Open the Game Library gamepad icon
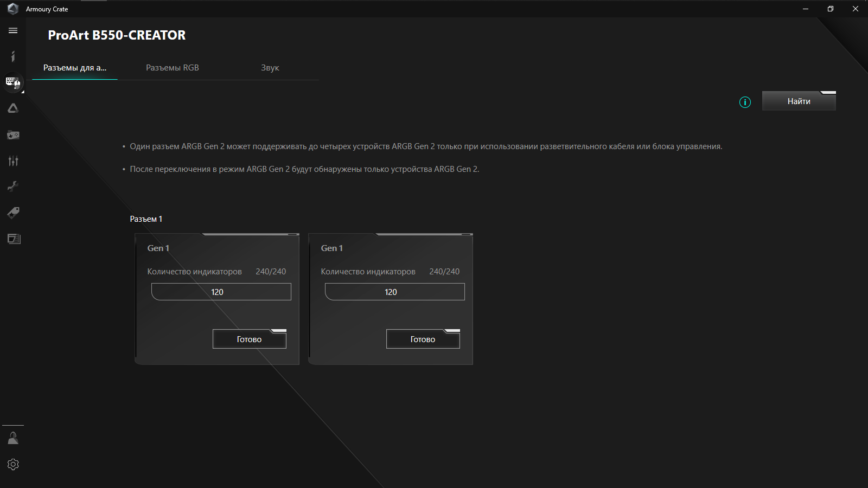Screen dimensions: 868x488 [x=13, y=134]
